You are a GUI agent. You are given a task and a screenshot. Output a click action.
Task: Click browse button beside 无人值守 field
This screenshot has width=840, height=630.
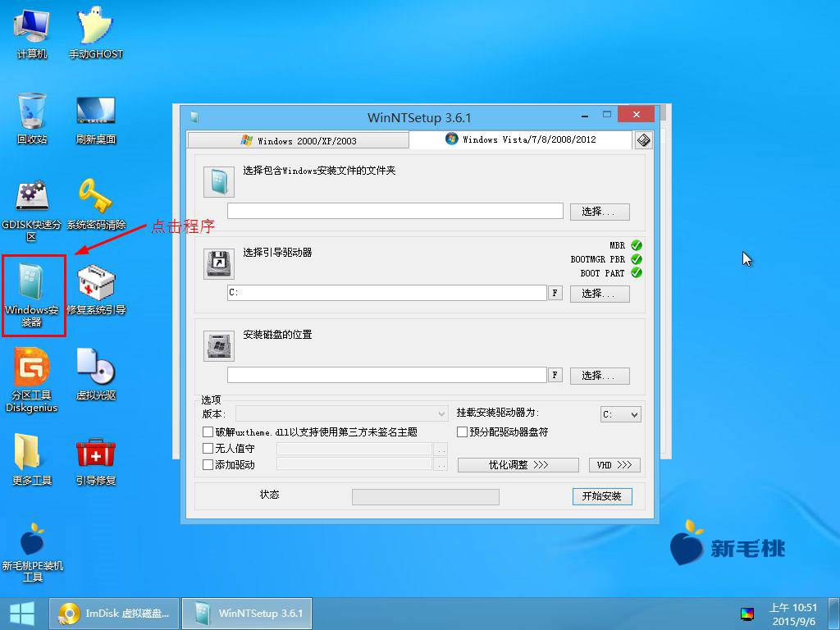441,449
